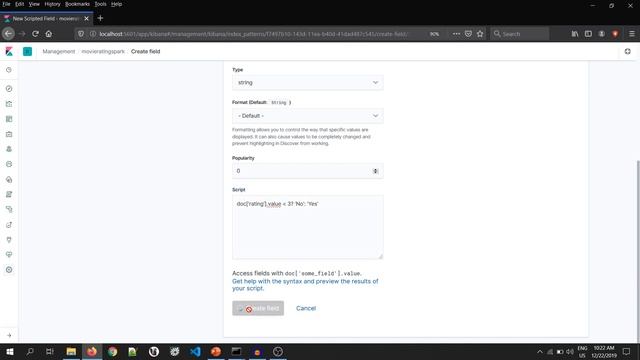Show hidden system tray icons
This screenshot has height=360, width=640.
pyautogui.click(x=540, y=351)
